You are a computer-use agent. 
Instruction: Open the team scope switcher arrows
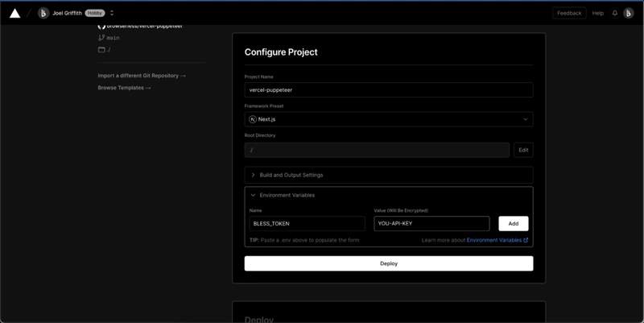112,13
